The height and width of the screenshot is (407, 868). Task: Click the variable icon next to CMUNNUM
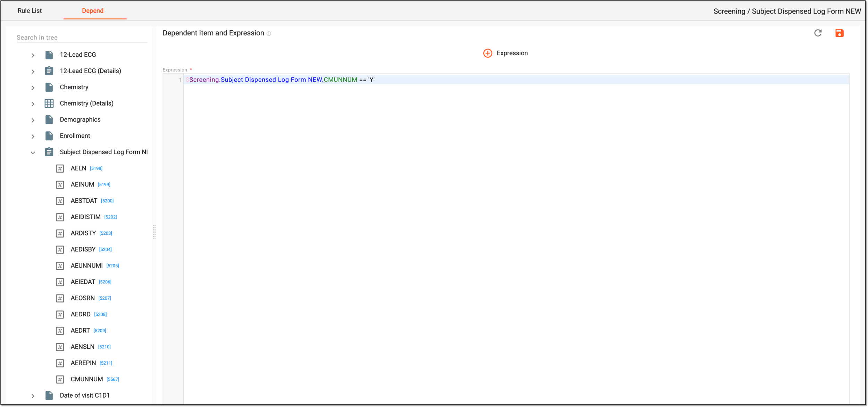point(60,380)
